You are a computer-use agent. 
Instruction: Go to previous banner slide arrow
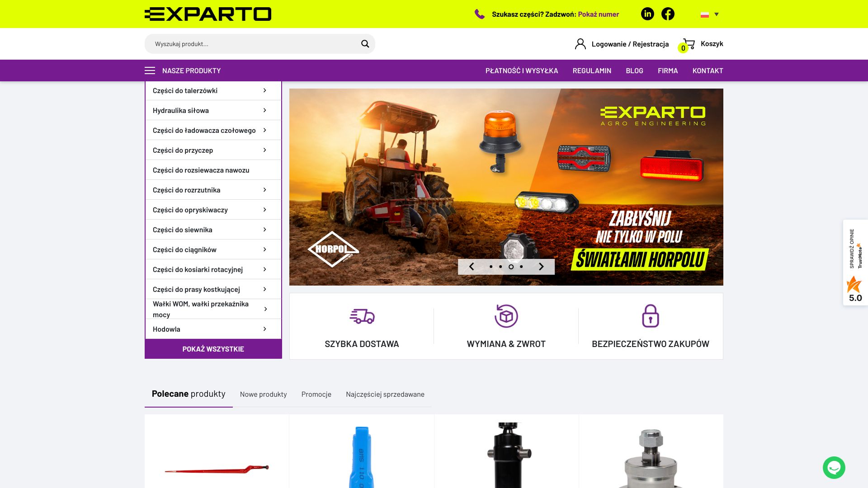click(472, 267)
